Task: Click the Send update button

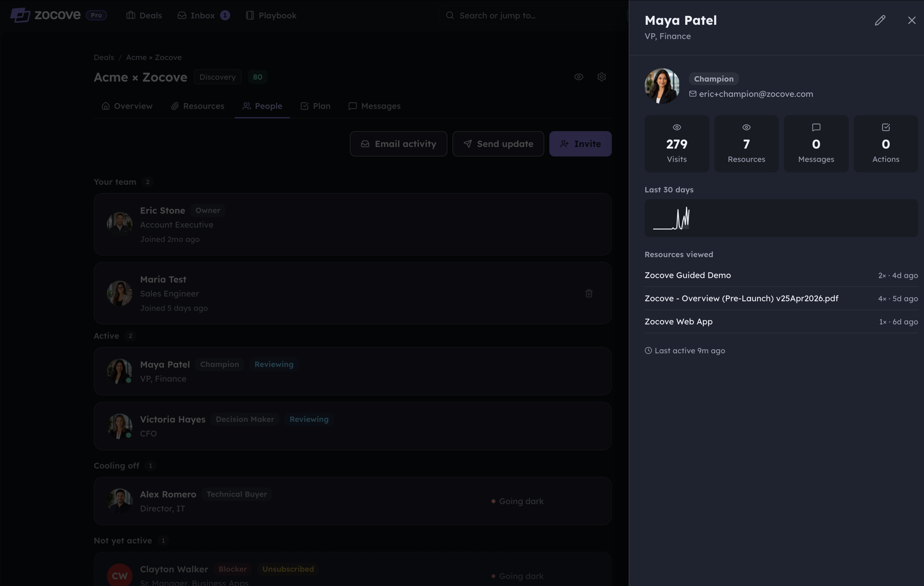Action: coord(498,144)
